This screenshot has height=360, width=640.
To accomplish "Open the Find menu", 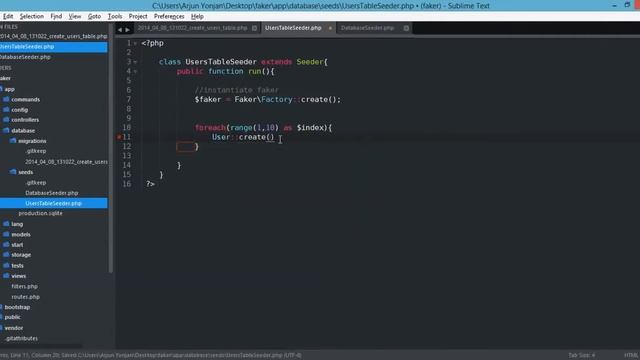I will pyautogui.click(x=56, y=16).
